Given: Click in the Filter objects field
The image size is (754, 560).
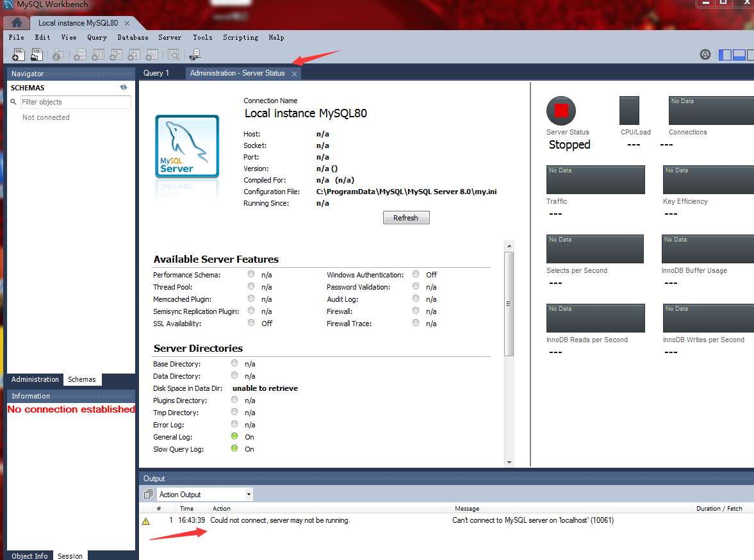Looking at the screenshot, I should pos(76,102).
